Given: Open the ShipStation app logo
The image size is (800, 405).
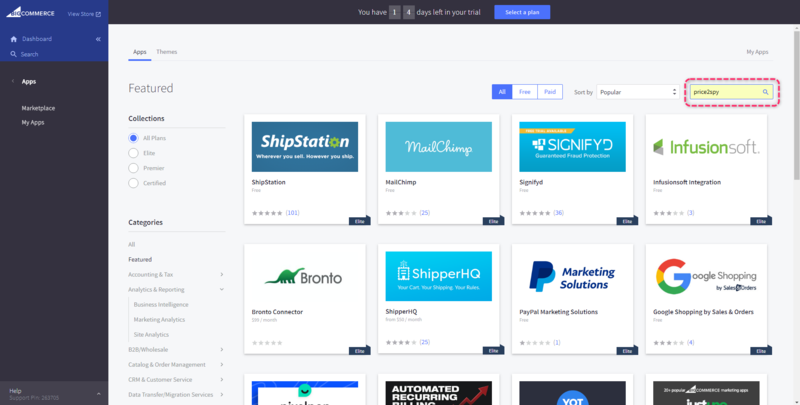Looking at the screenshot, I should (305, 147).
